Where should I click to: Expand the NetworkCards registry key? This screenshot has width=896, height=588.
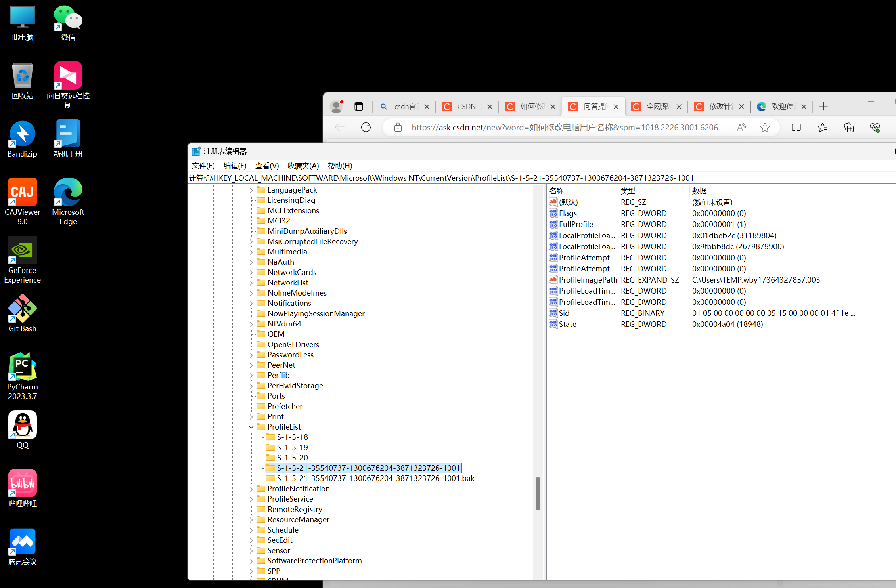[251, 272]
